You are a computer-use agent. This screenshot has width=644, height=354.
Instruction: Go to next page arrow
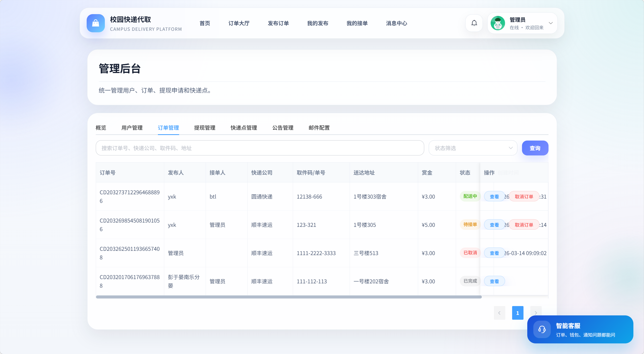click(x=536, y=313)
